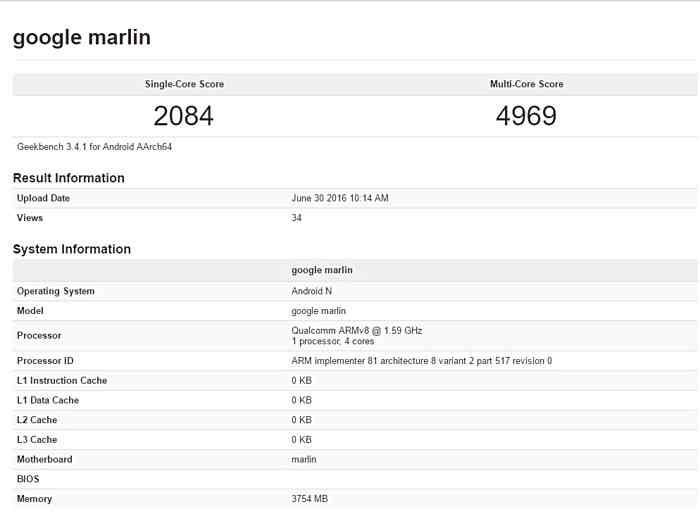Select the Memory label
700x514 pixels.
(34, 498)
